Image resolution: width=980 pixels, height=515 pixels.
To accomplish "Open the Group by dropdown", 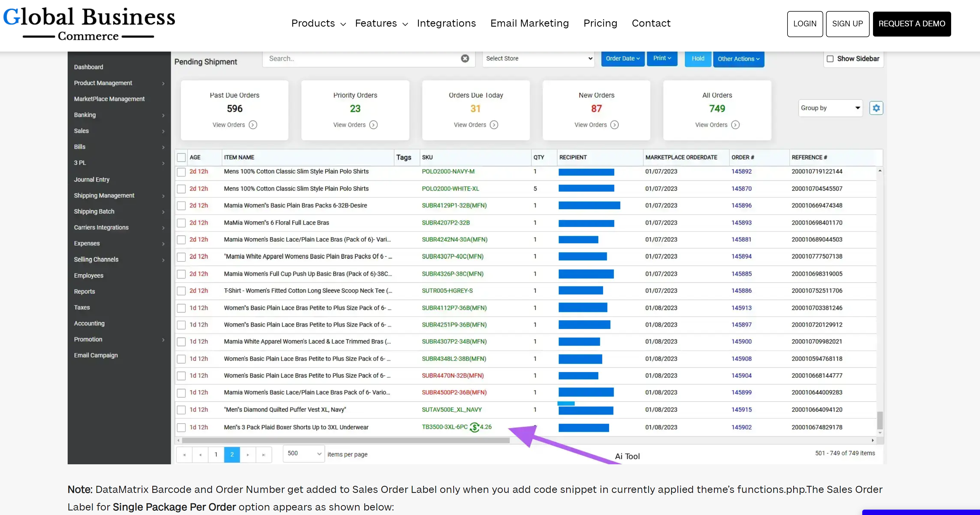I will [x=831, y=108].
